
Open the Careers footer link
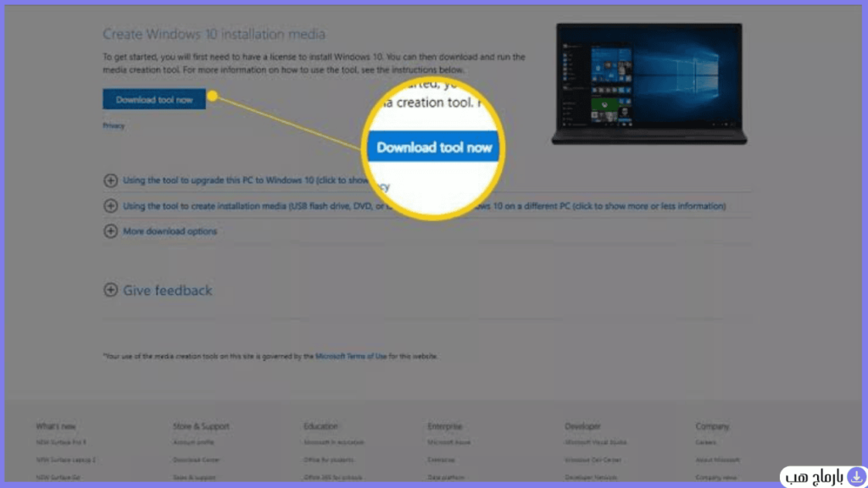coord(706,442)
